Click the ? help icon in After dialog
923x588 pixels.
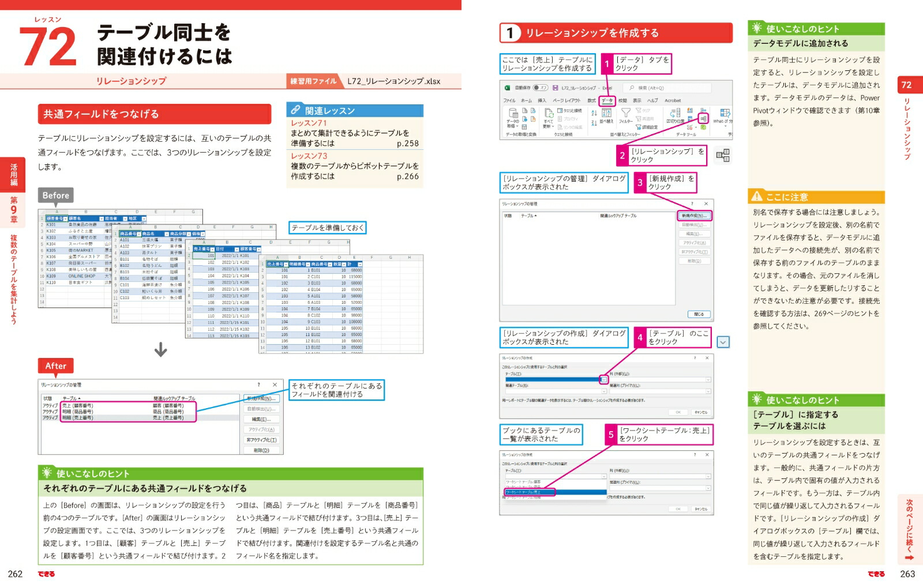(x=258, y=385)
